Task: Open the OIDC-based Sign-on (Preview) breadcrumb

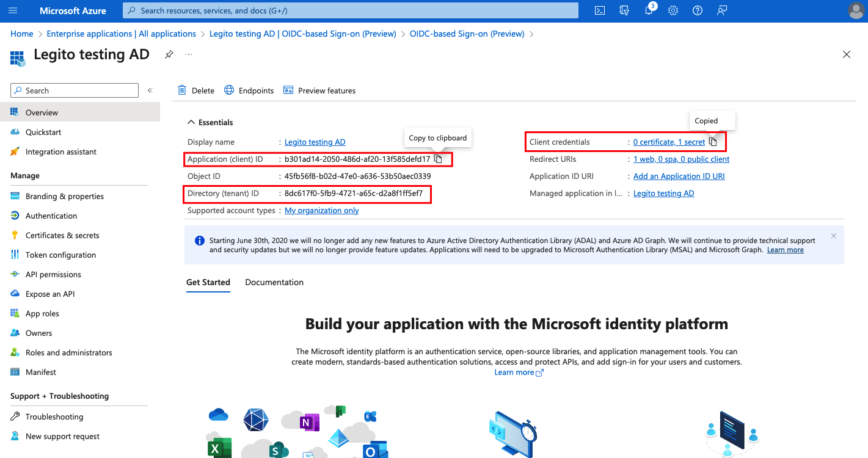Action: 467,34
